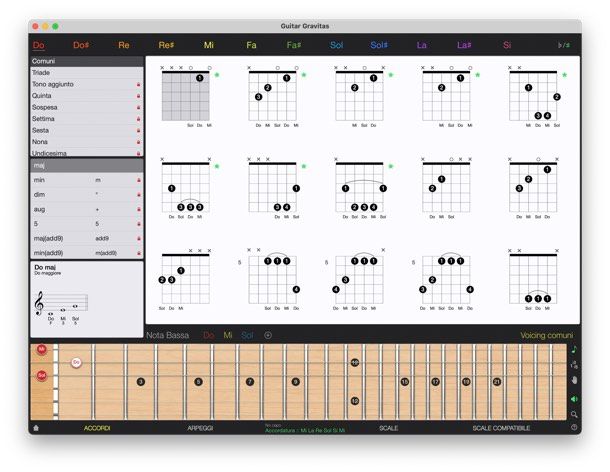The height and width of the screenshot is (472, 610).
Task: Set bass note to Sol
Action: tap(247, 335)
